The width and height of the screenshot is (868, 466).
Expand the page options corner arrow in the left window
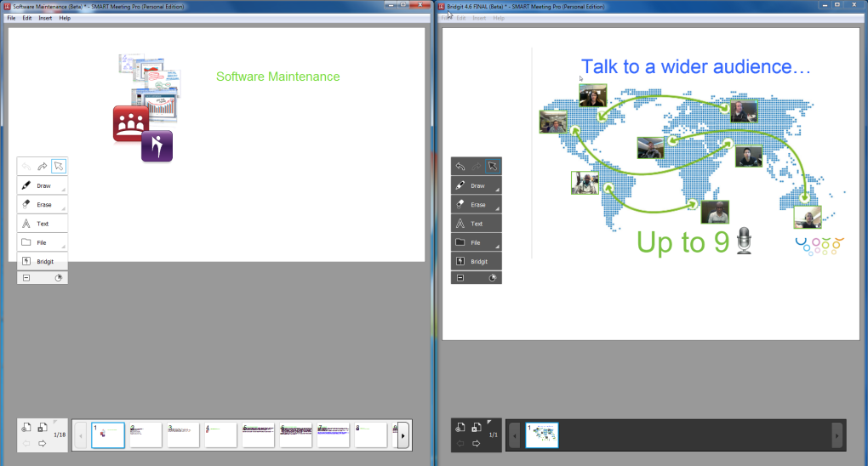tap(57, 422)
